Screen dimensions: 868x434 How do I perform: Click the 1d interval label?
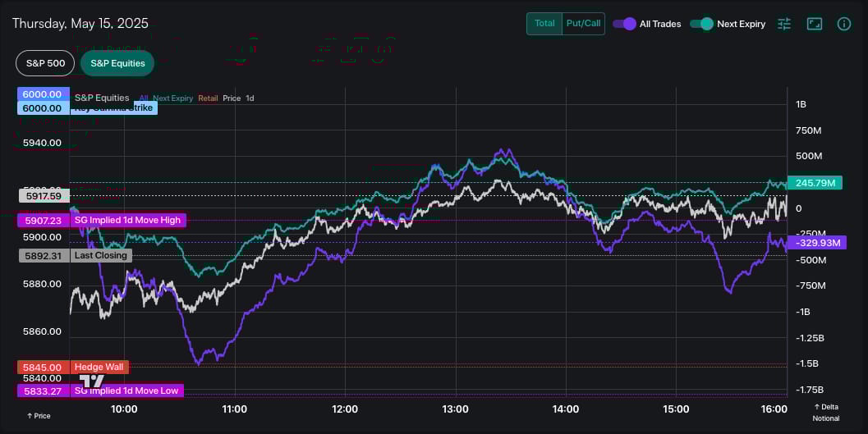250,98
